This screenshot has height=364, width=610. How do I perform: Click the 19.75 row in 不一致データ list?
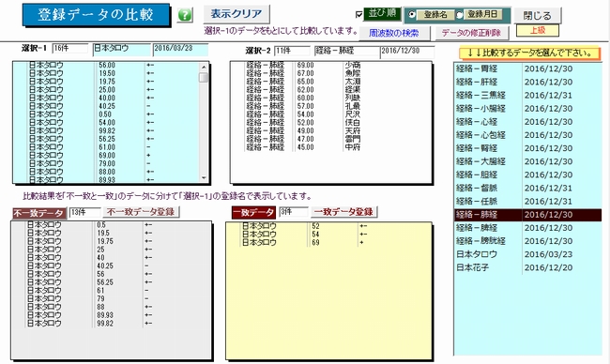(111, 241)
